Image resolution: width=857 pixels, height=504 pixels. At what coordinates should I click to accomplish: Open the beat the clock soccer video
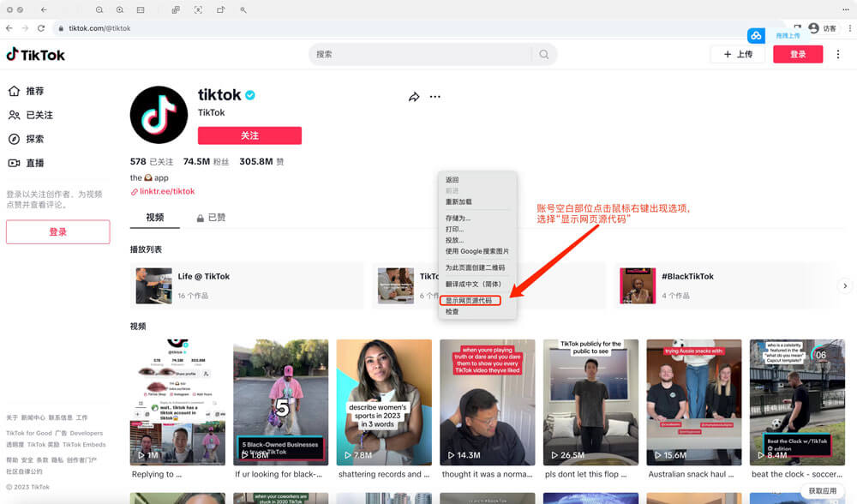tap(797, 402)
